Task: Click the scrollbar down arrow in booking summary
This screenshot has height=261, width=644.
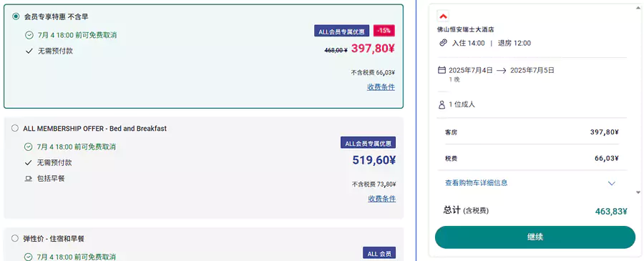Action: [x=638, y=192]
